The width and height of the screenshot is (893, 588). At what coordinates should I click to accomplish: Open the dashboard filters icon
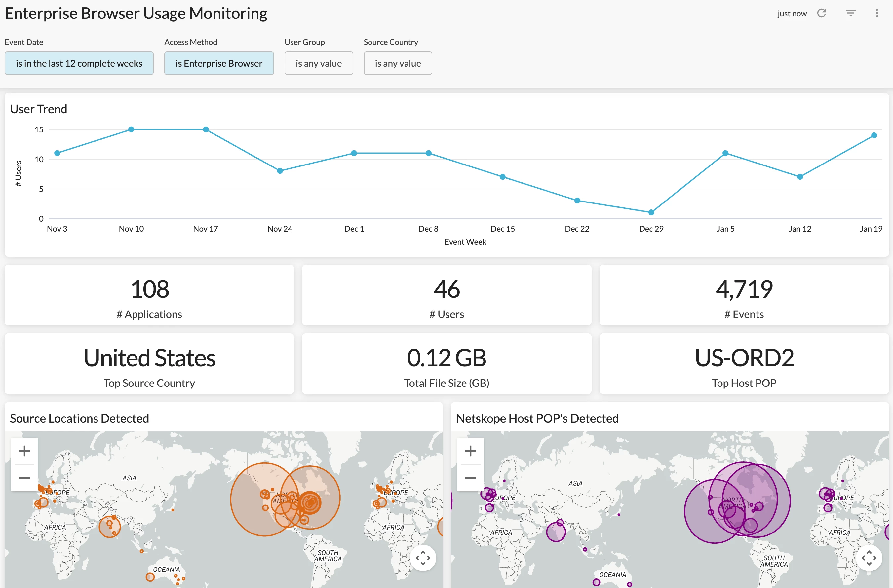850,14
